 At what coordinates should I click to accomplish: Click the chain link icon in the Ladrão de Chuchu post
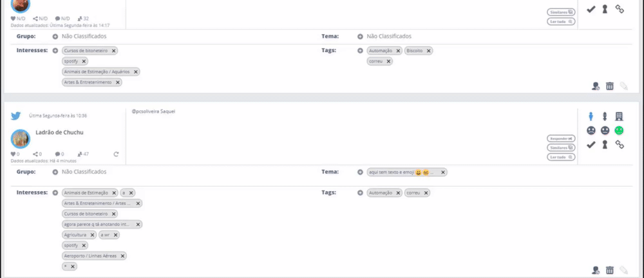pyautogui.click(x=620, y=145)
